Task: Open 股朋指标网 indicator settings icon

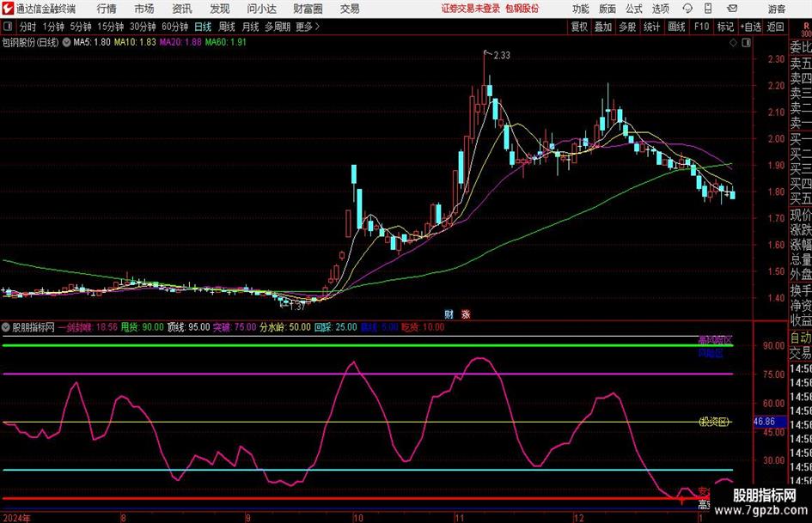Action: [6, 327]
